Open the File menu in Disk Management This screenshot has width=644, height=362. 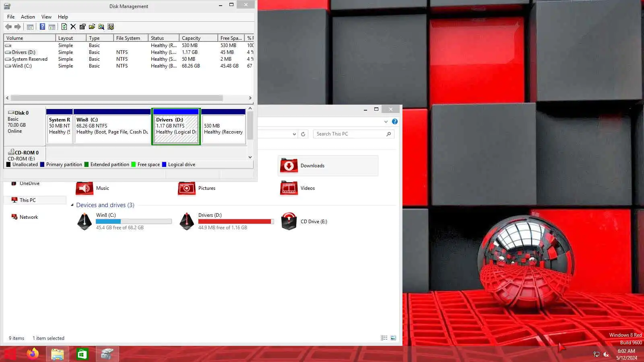click(x=11, y=17)
